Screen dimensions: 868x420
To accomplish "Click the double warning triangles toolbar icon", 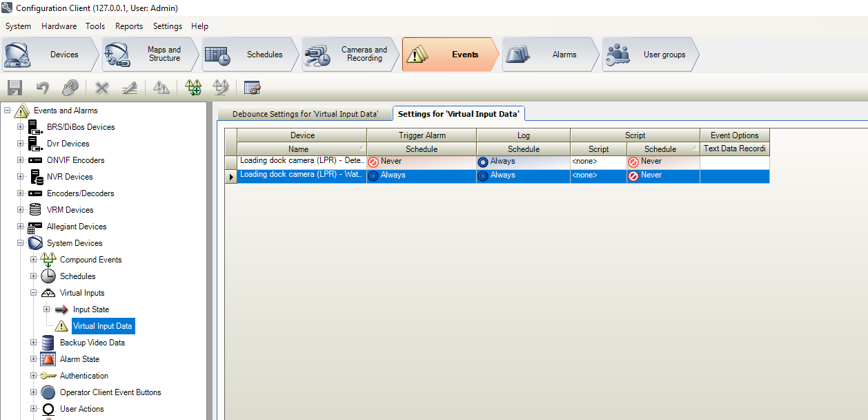I will coord(161,88).
